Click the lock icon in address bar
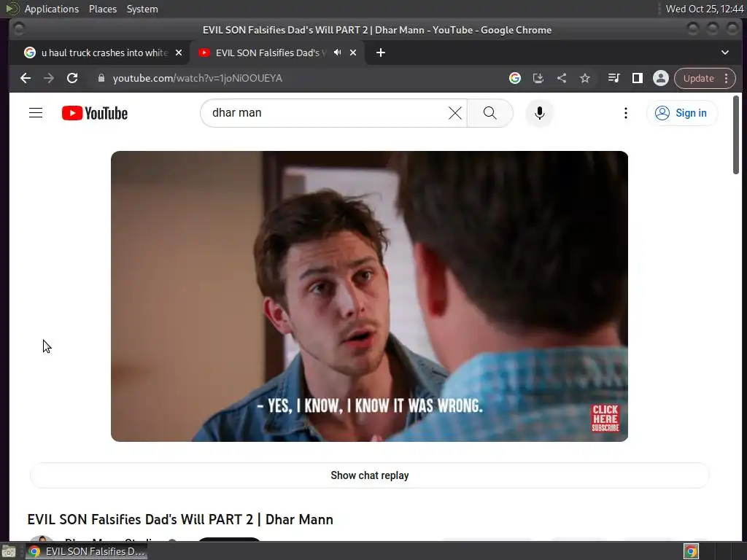Screen dimensions: 747x560 [x=101, y=78]
